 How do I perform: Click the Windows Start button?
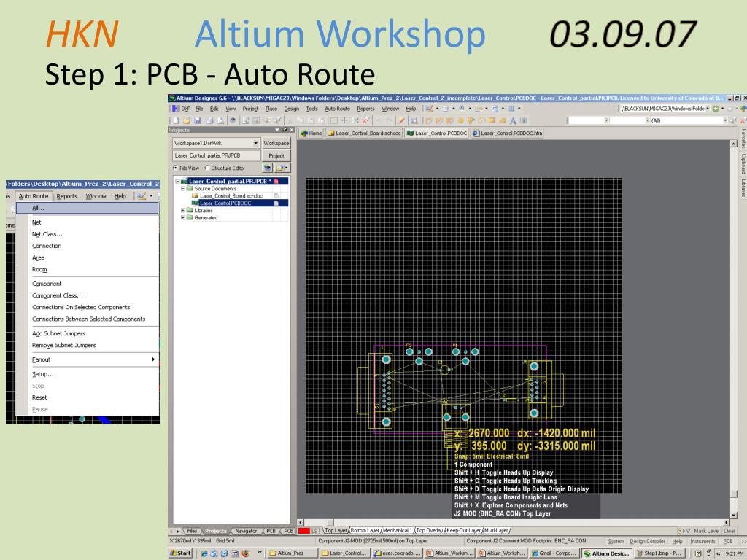pyautogui.click(x=181, y=553)
